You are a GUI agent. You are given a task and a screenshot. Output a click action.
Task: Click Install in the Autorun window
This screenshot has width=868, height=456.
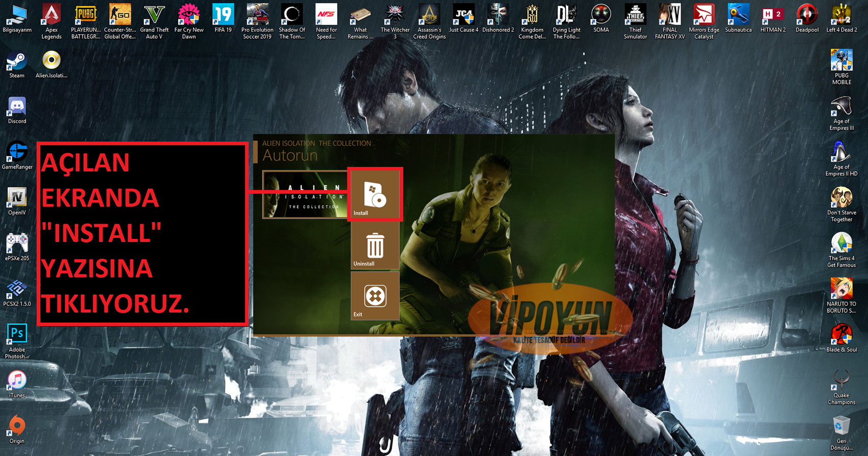[x=375, y=195]
